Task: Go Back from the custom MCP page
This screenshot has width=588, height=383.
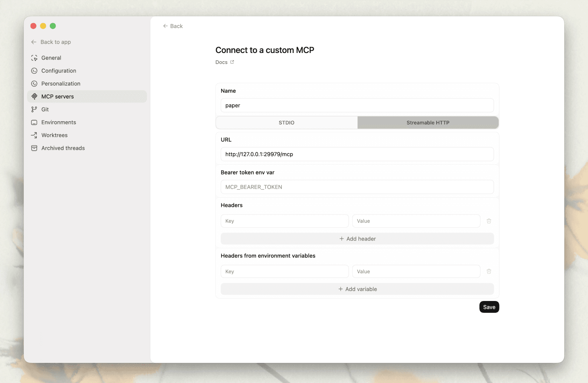Action: [173, 26]
